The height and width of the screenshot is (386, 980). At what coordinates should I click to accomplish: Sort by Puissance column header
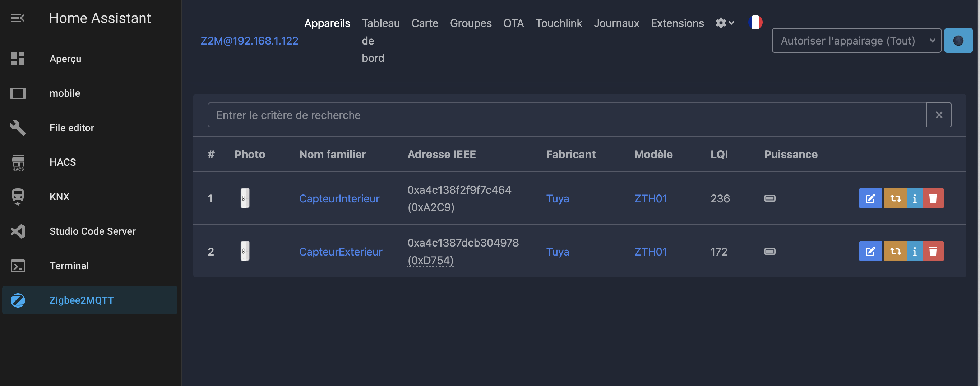point(791,154)
